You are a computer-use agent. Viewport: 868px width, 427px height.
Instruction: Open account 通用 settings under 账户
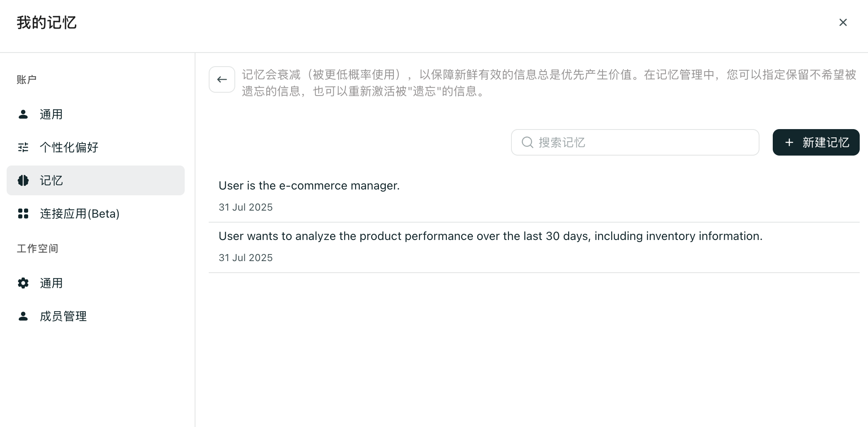[51, 114]
